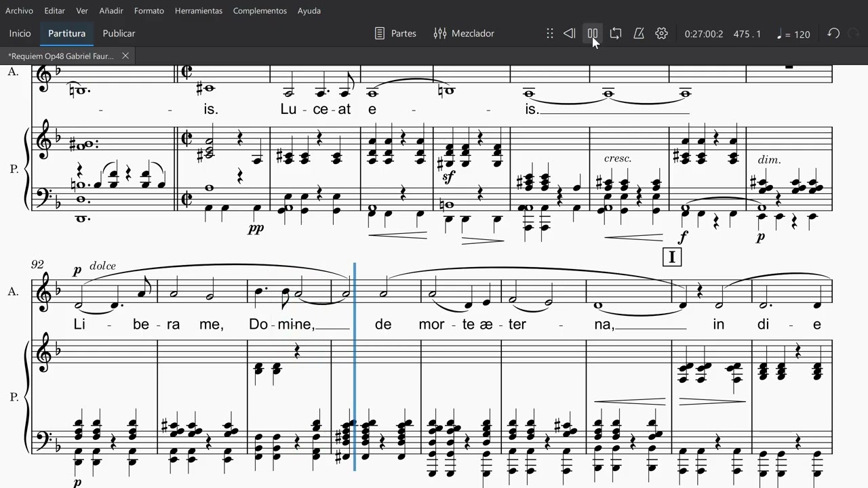Screen dimensions: 868x488
Task: Toggle loop playback
Action: click(x=616, y=33)
